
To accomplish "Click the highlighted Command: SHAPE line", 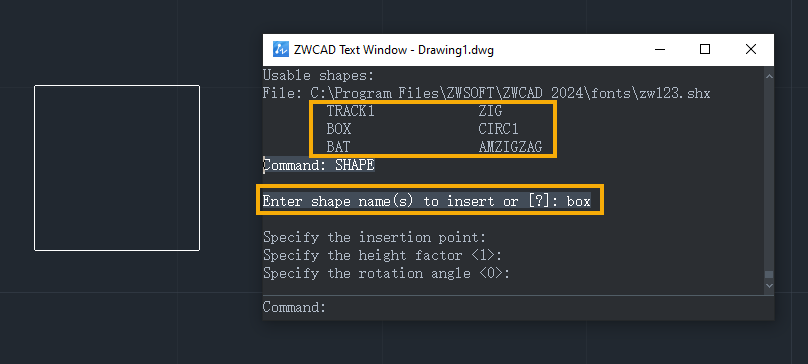I will (318, 166).
